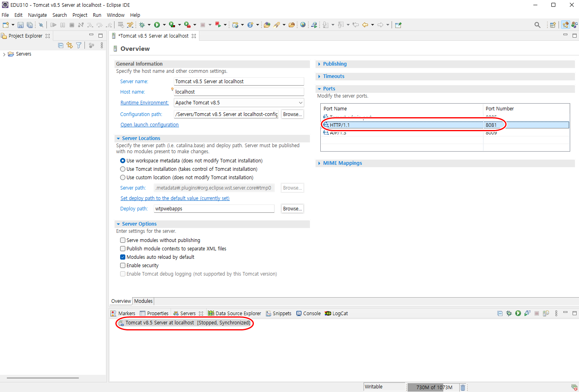Click the Open Perspective icon

[x=553, y=25]
